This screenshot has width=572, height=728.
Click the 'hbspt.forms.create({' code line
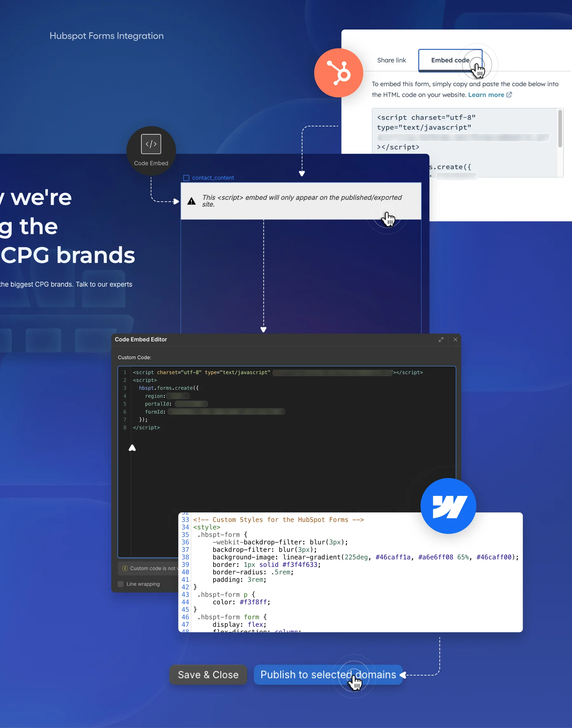coord(169,388)
